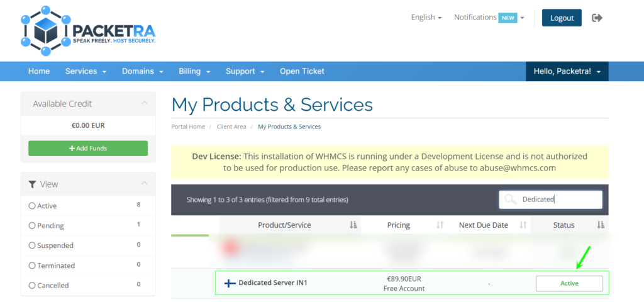Collapse the View panel chevron
The width and height of the screenshot is (644, 302).
tap(144, 183)
